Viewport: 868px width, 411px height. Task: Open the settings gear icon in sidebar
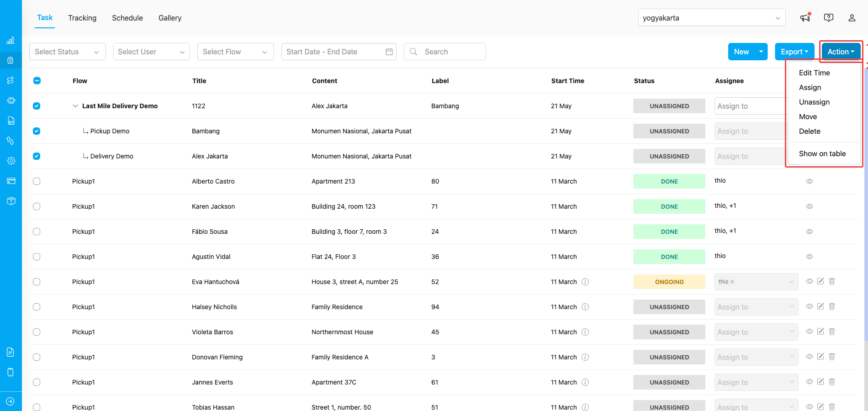pyautogui.click(x=11, y=161)
